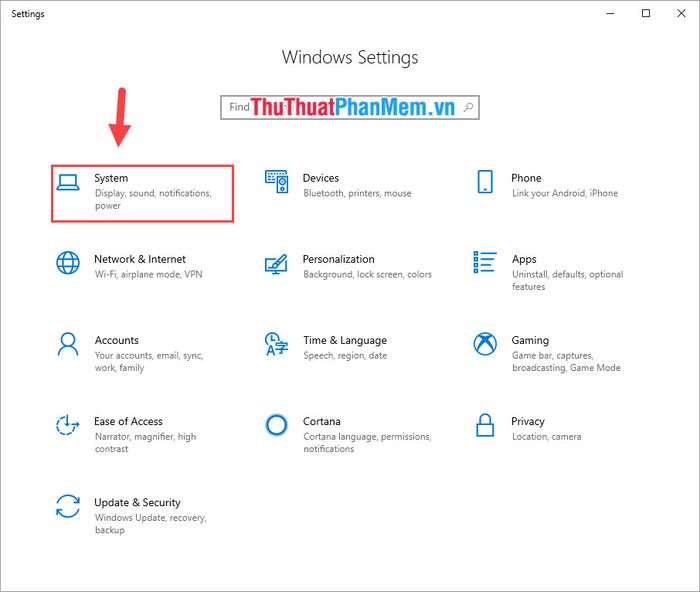Open Update & Security settings title
Viewport: 700px width, 592px height.
click(137, 503)
